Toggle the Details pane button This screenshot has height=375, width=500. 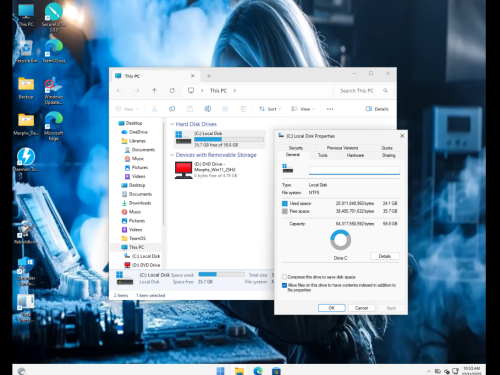(377, 109)
